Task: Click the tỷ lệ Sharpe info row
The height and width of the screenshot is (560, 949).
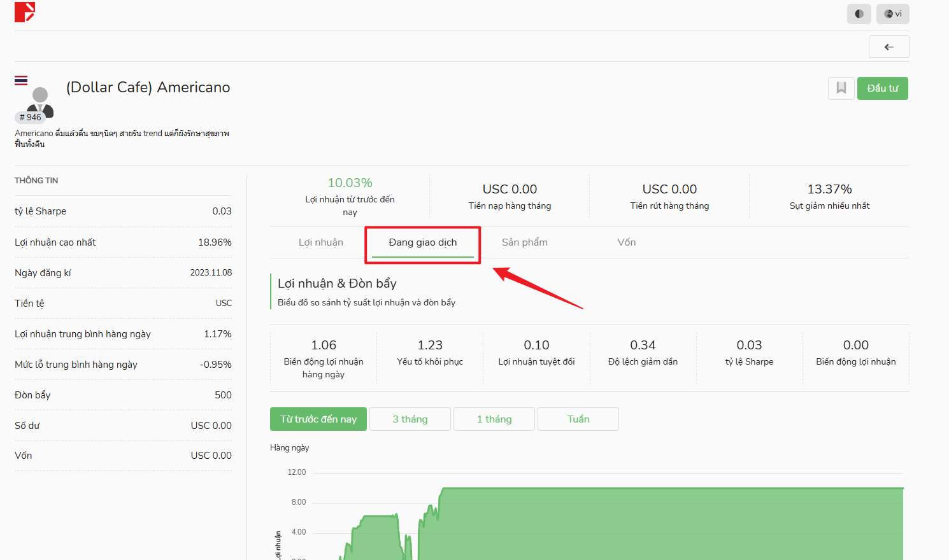Action: pos(123,211)
